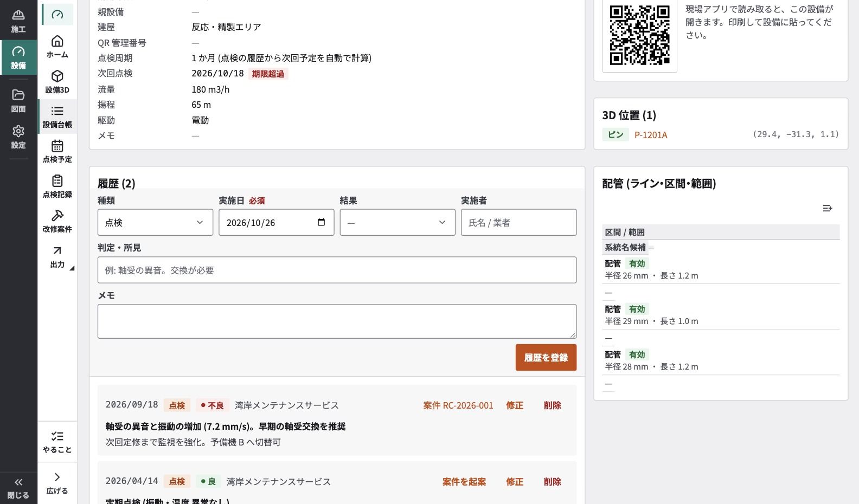This screenshot has width=859, height=504.
Task: Click the 期限超過 overdue badge
Action: point(268,74)
